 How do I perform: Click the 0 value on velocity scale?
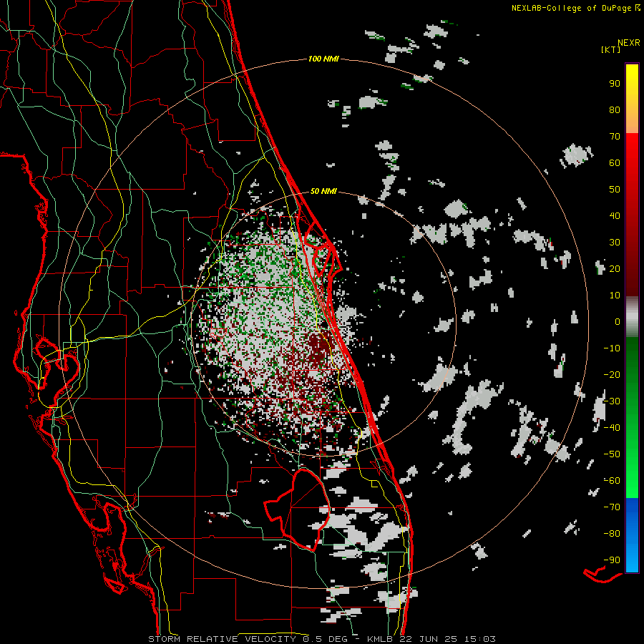(618, 321)
